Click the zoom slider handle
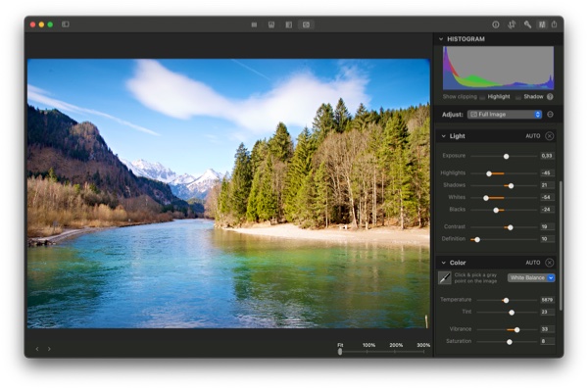Image resolution: width=588 pixels, height=390 pixels. tap(340, 352)
